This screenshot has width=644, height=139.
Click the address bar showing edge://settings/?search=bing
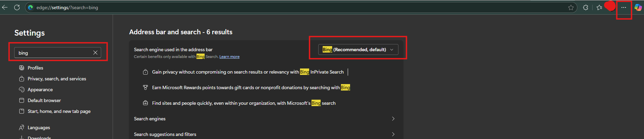[x=301, y=7]
